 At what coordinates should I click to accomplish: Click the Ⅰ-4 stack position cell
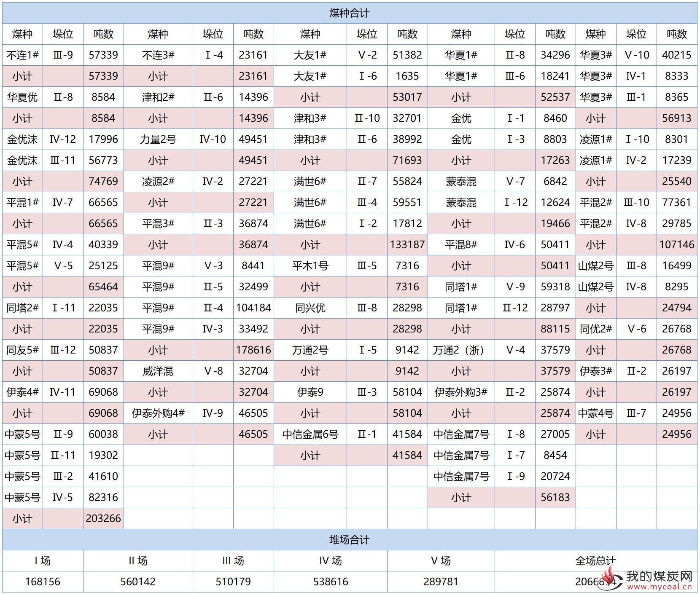point(213,55)
